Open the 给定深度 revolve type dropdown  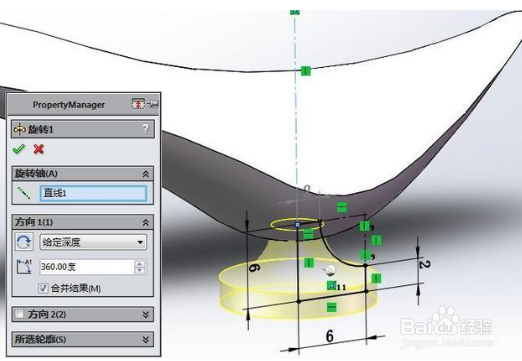click(93, 242)
